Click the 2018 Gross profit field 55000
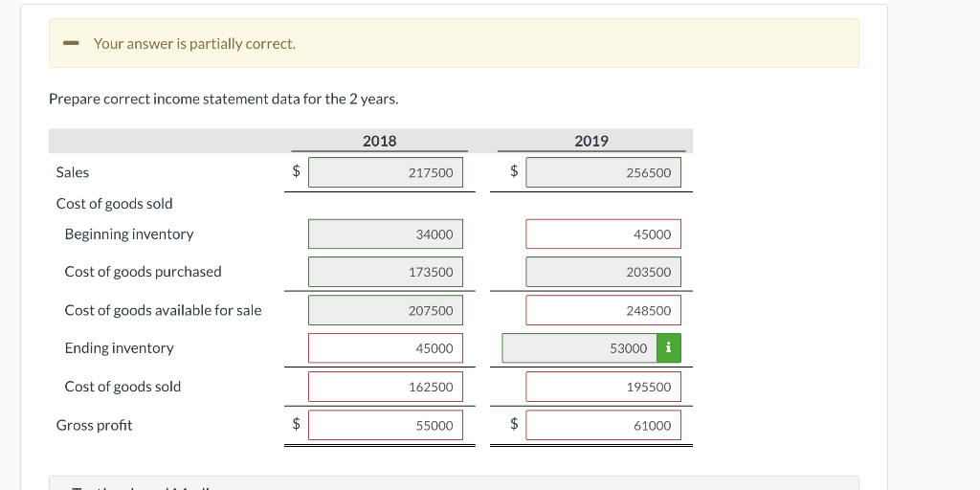This screenshot has height=490, width=980. point(386,425)
